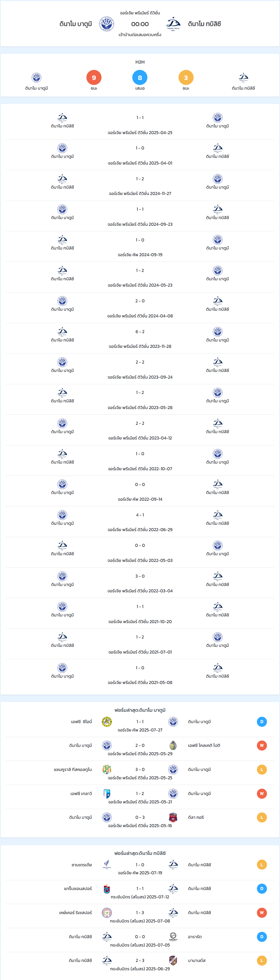This screenshot has height=980, width=280.
Task: Click the orange 9 wins badge
Action: coord(94,78)
